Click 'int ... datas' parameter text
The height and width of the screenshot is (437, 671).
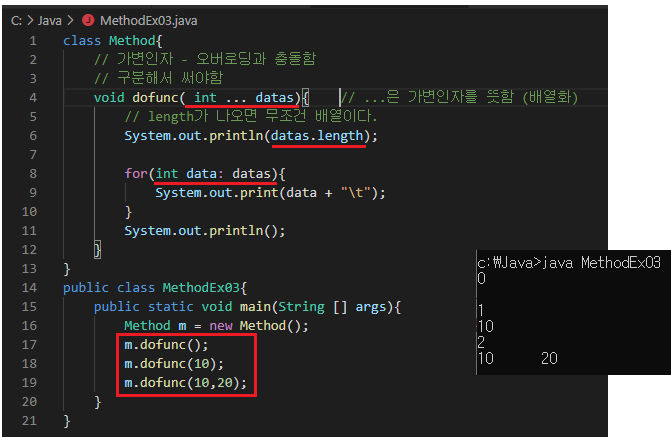coord(244,98)
